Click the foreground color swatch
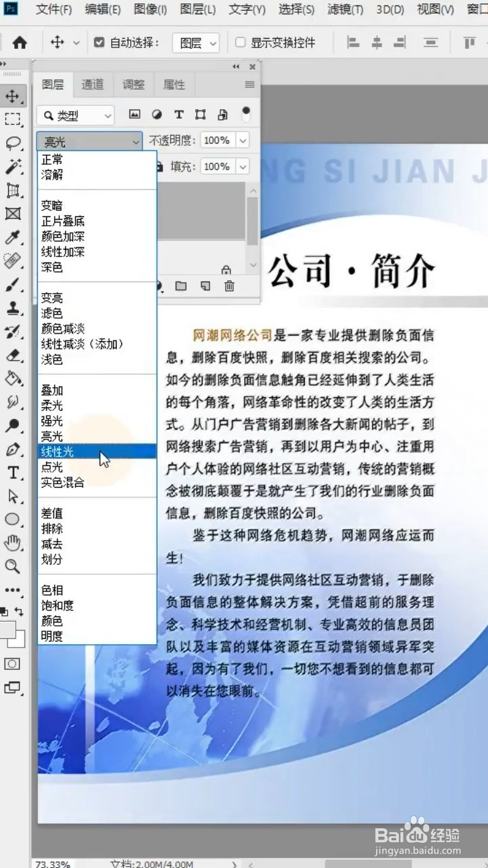 [x=7, y=629]
